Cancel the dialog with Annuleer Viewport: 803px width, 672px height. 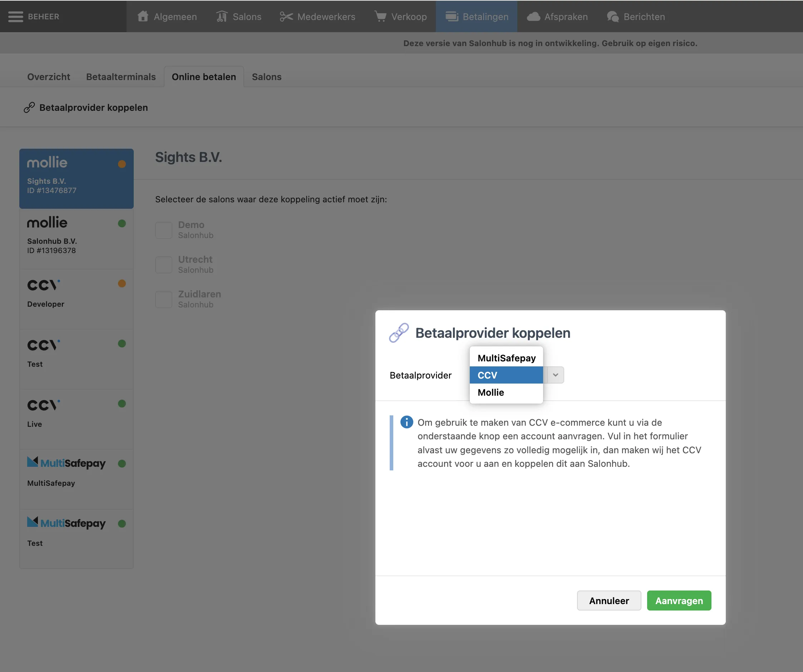coord(609,601)
